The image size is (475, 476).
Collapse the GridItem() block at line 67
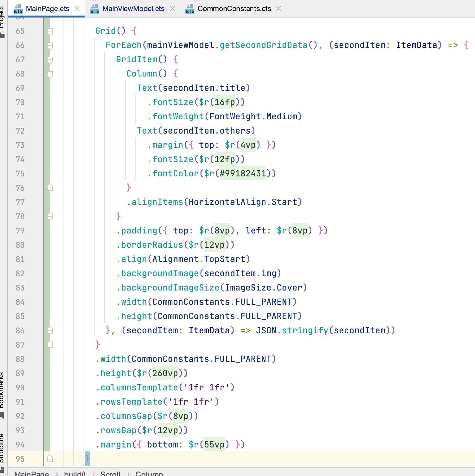click(50, 60)
